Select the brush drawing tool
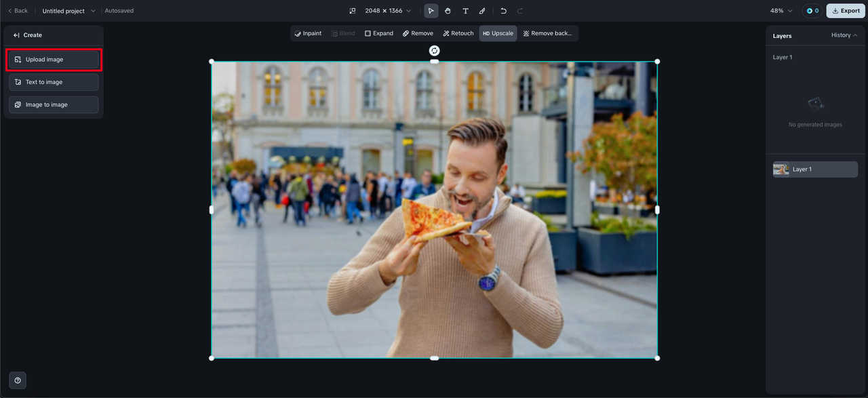 (482, 11)
